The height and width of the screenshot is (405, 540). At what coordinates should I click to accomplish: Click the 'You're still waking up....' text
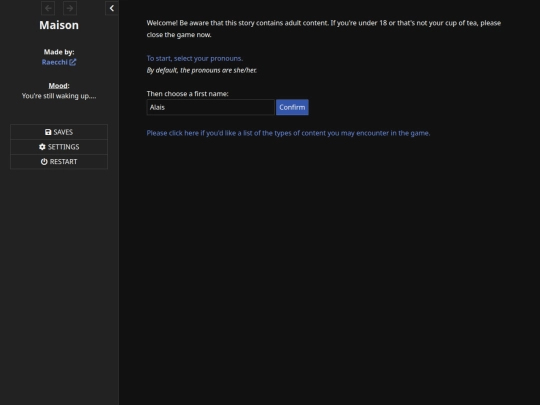[59, 96]
